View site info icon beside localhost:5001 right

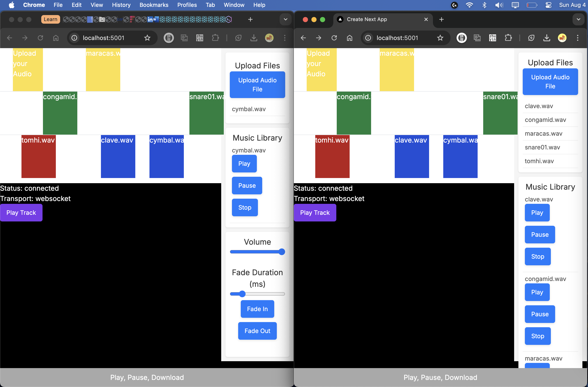(368, 38)
